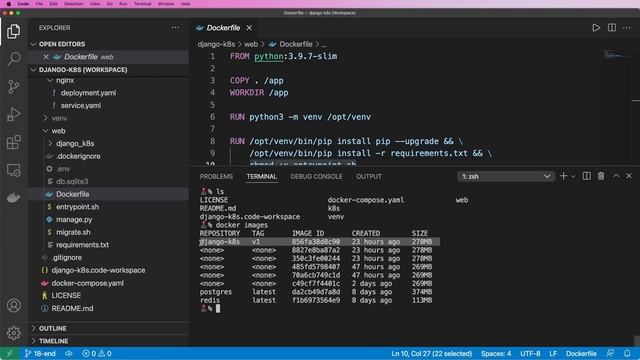Screen dimensions: 640x360
Task: Open Explorer panel ellipsis menu
Action: [x=175, y=28]
